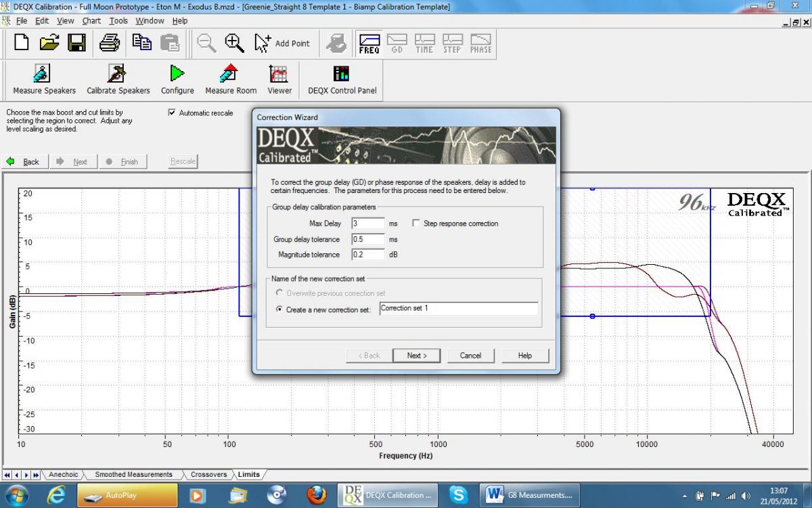Open a file with the folder icon

[49, 43]
